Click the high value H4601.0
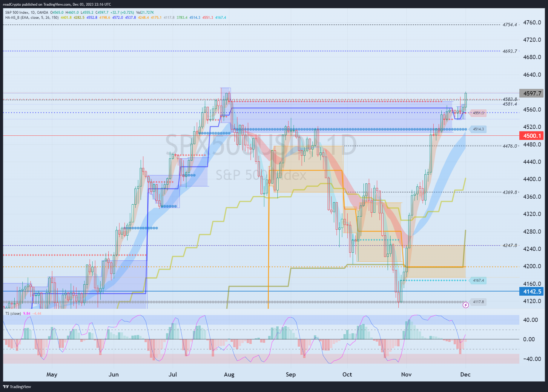Viewport: 548px width, 392px height. click(x=72, y=13)
